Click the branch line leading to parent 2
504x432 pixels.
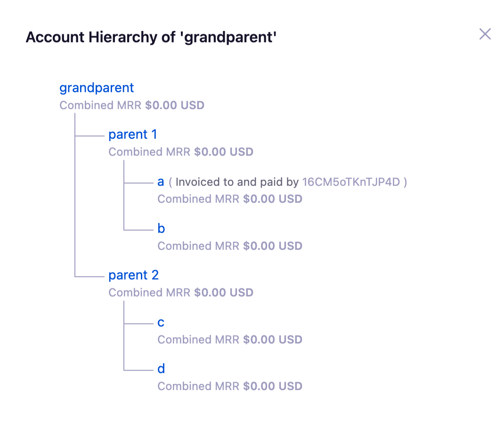(89, 276)
